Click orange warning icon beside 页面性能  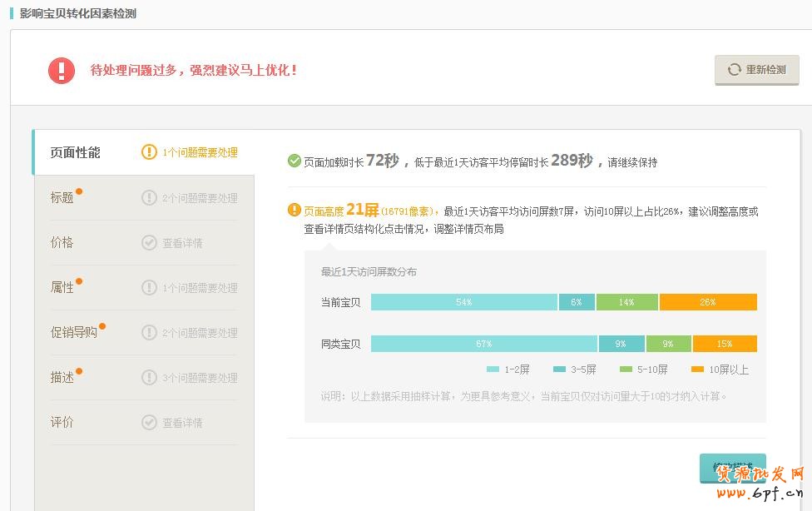[149, 152]
